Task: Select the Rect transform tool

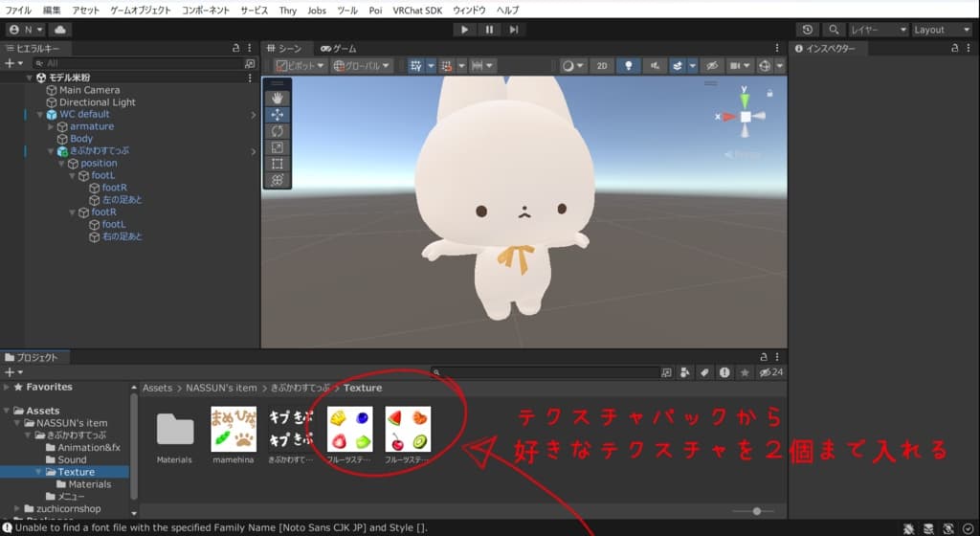Action: 278,164
